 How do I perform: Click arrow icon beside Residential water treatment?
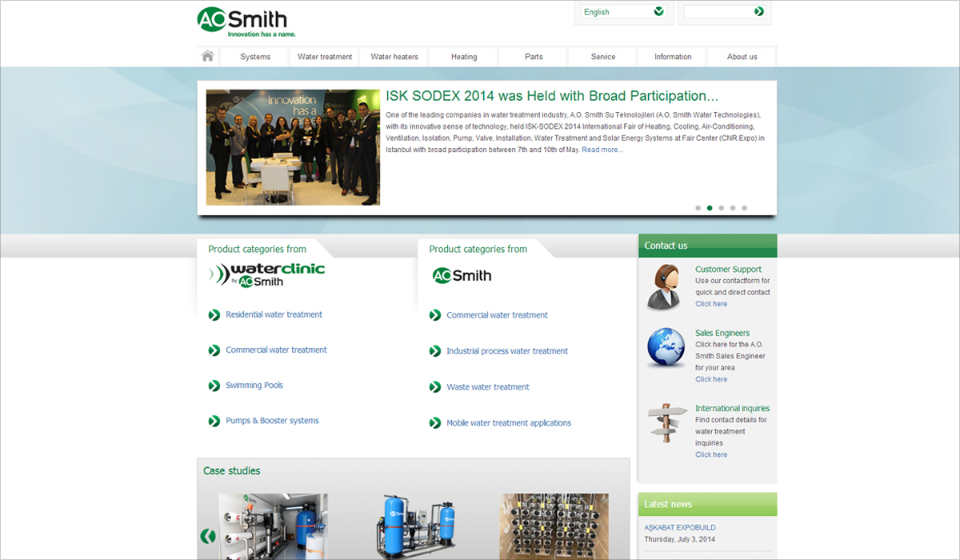pyautogui.click(x=214, y=315)
